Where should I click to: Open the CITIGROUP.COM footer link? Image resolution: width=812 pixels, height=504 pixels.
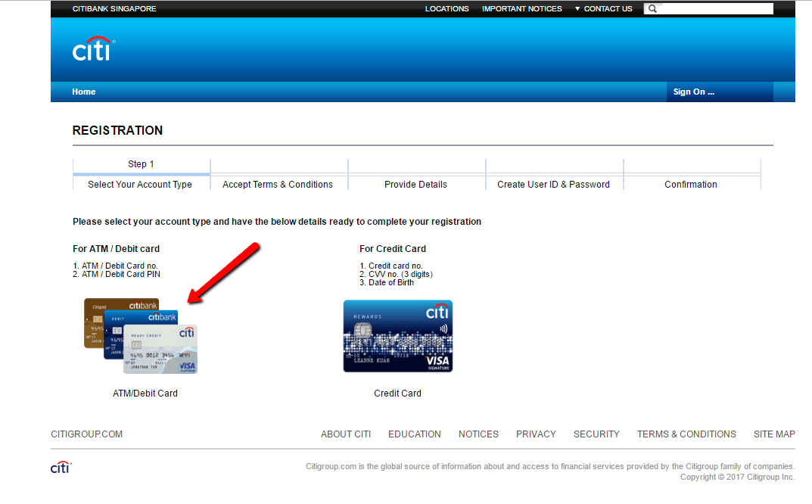click(x=86, y=434)
